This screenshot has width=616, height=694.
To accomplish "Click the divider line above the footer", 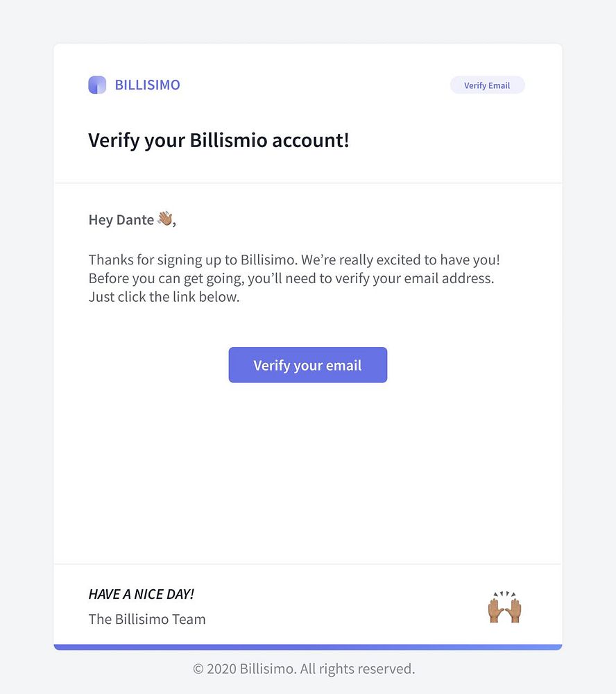I will coord(308,564).
